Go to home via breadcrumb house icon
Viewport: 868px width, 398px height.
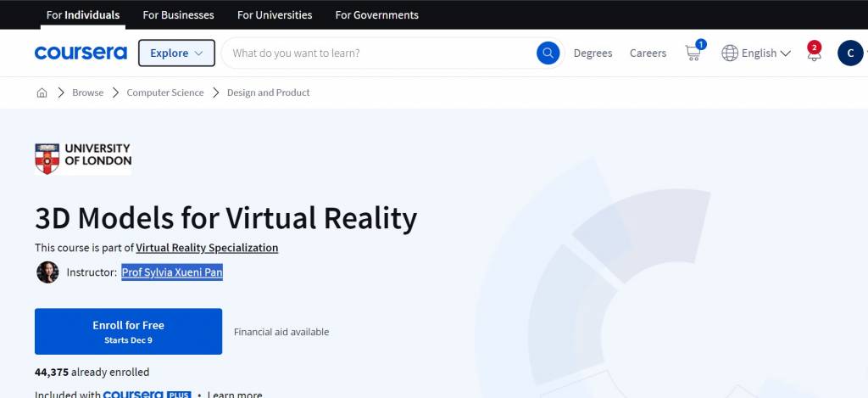[x=42, y=92]
